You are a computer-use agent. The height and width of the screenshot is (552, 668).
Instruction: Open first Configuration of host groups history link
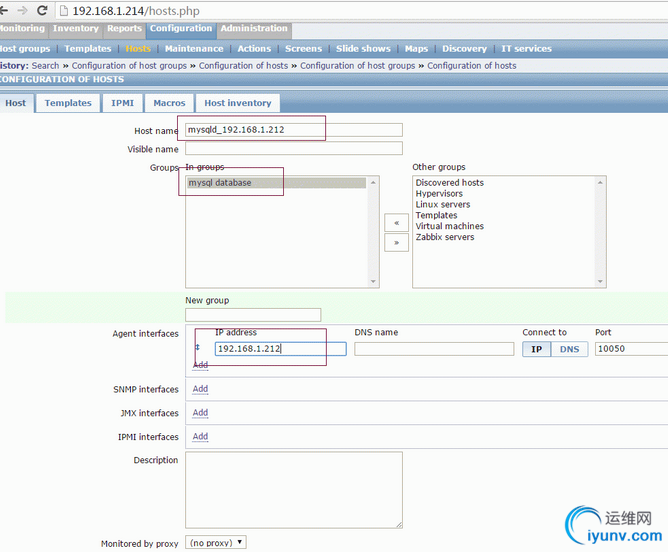tap(129, 66)
